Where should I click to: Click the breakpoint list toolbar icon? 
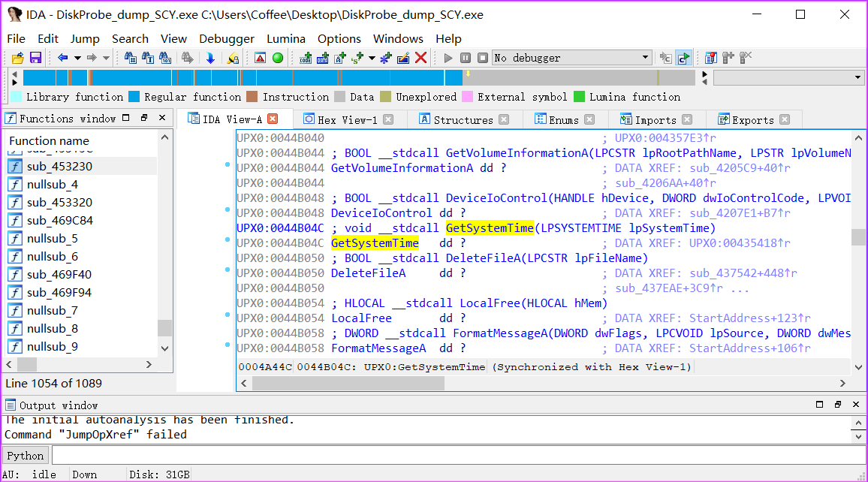click(711, 58)
